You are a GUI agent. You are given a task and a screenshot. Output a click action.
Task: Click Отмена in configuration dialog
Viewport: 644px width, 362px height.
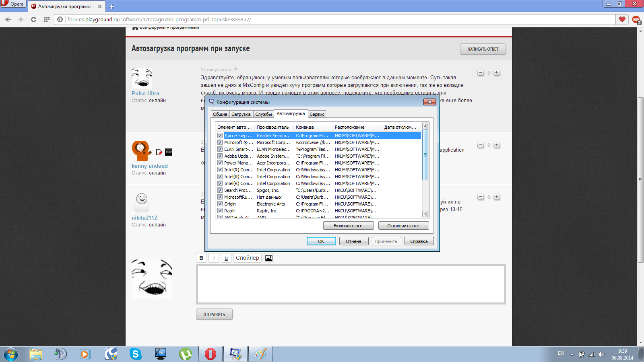coord(353,241)
